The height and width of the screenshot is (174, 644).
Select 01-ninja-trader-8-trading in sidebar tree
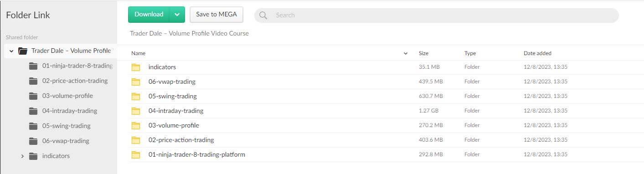tap(77, 66)
